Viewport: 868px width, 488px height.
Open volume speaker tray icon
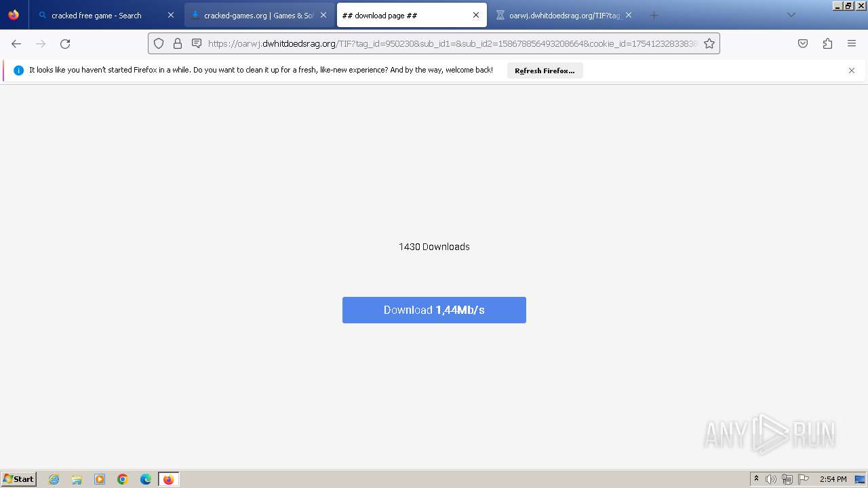(x=771, y=479)
